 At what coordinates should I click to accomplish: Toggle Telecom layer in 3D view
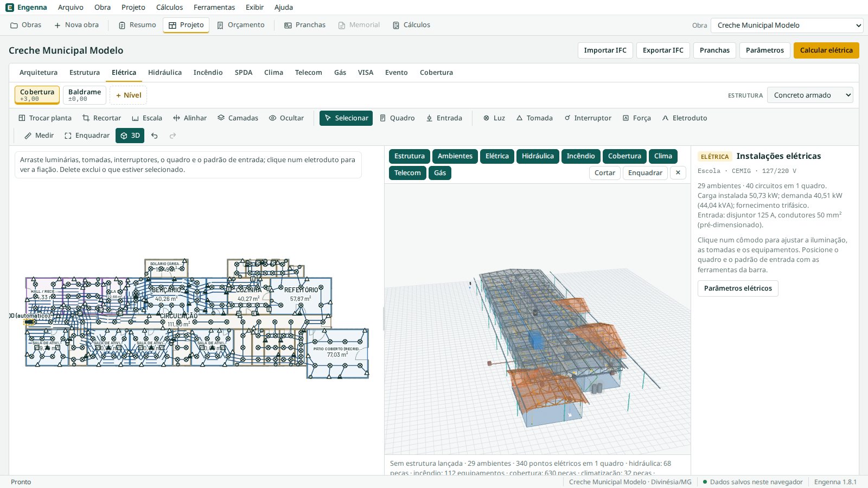tap(407, 173)
